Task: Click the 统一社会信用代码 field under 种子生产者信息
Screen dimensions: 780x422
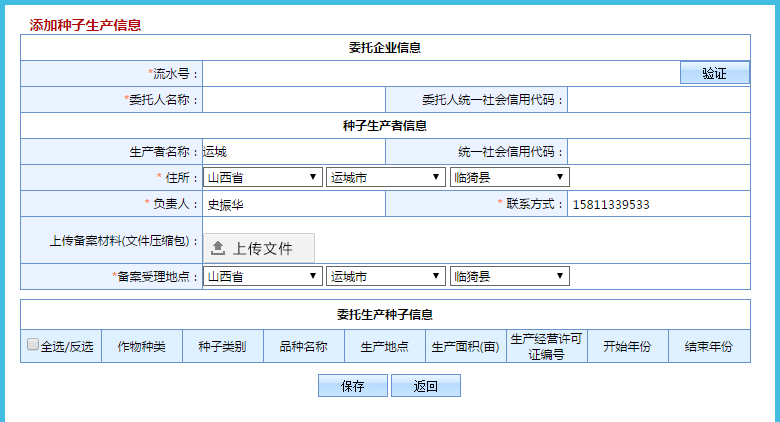Action: 659,151
